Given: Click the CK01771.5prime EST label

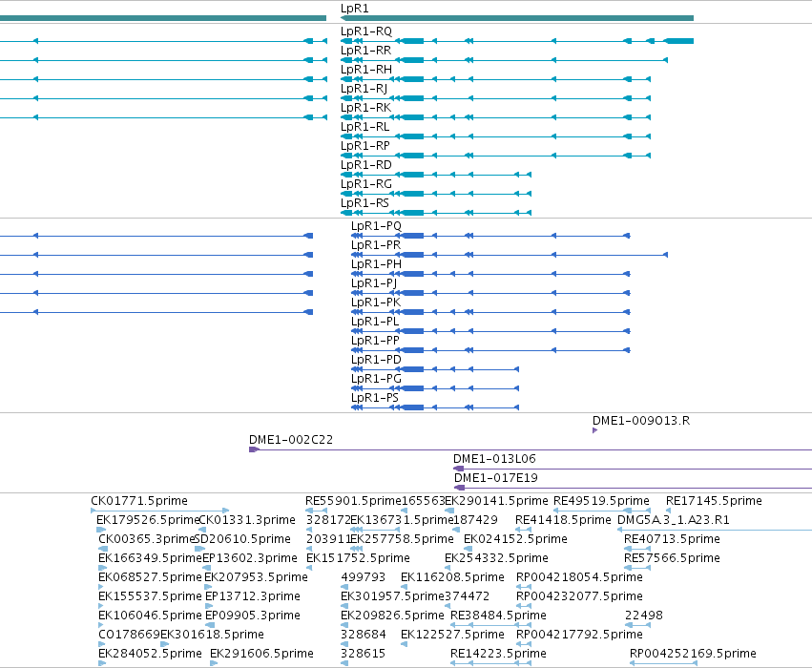Looking at the screenshot, I should tap(139, 501).
